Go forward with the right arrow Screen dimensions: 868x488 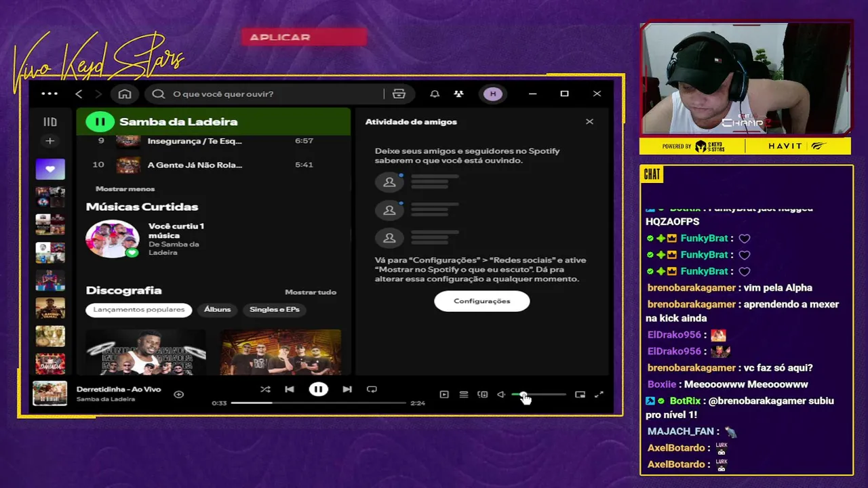[x=98, y=94]
